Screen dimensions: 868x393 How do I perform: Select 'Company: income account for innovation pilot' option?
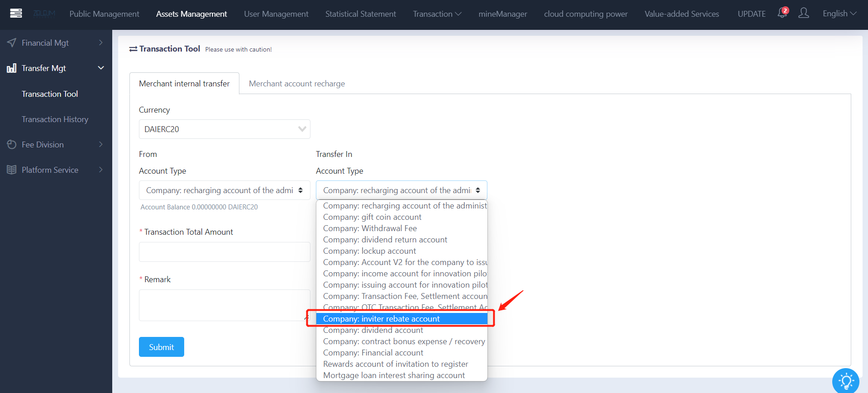pos(402,274)
